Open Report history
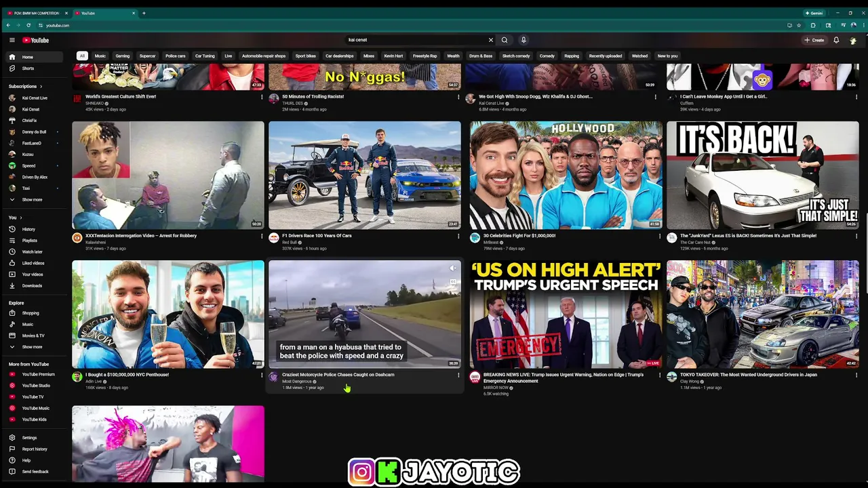Image resolution: width=868 pixels, height=488 pixels. point(35,449)
